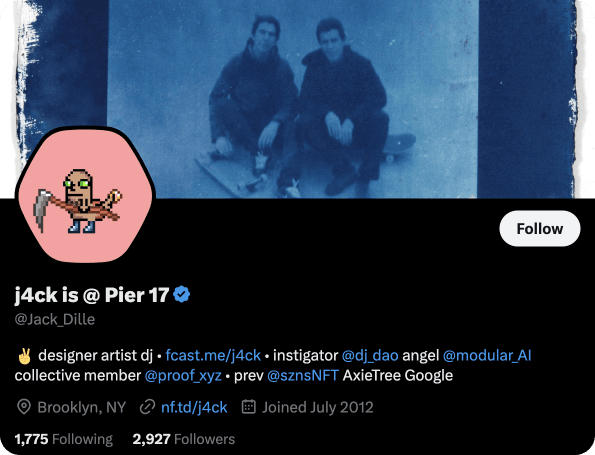Image resolution: width=595 pixels, height=455 pixels.
Task: Open the fcast.me/j4ck link
Action: point(213,356)
